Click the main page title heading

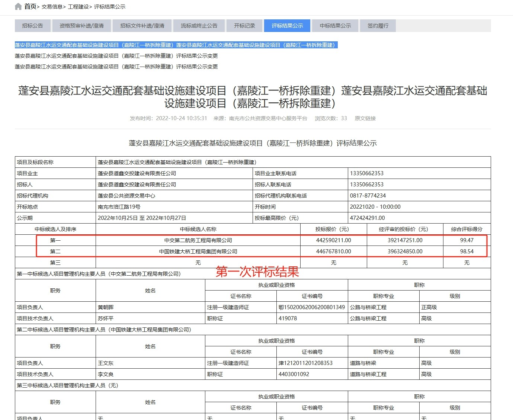pos(253,97)
